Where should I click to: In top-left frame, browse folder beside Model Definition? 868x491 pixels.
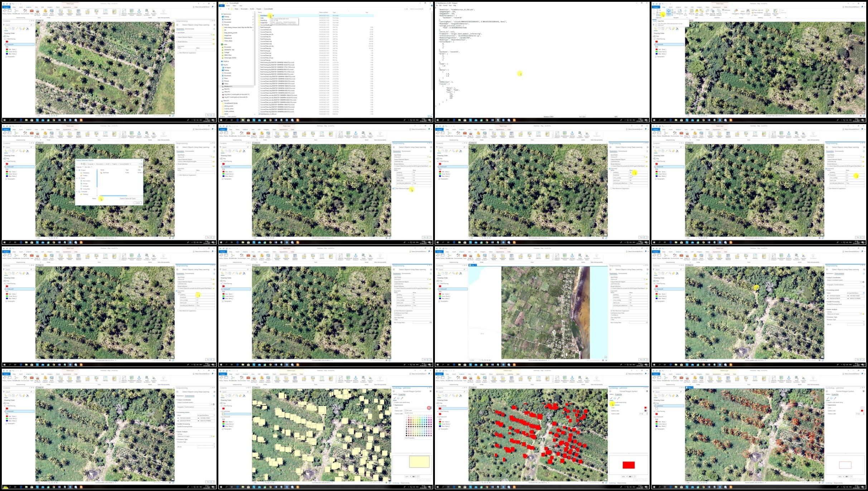[214, 44]
